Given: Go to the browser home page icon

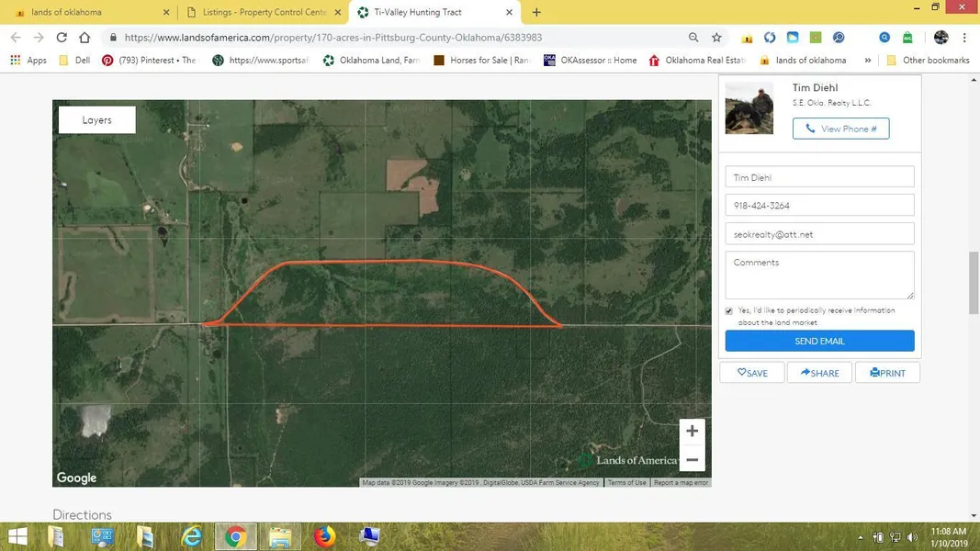Looking at the screenshot, I should click(x=84, y=38).
